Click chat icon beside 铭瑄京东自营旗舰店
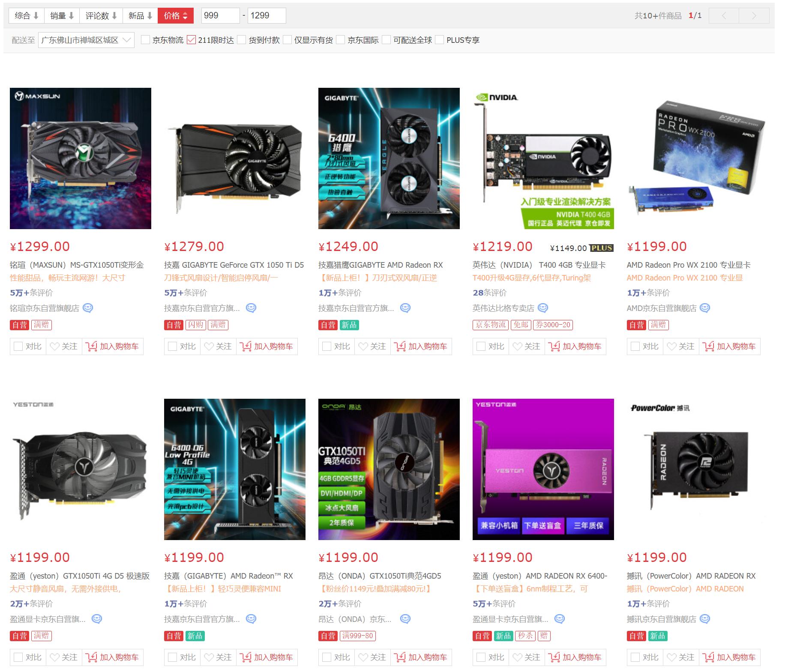The height and width of the screenshot is (672, 812). tap(87, 308)
